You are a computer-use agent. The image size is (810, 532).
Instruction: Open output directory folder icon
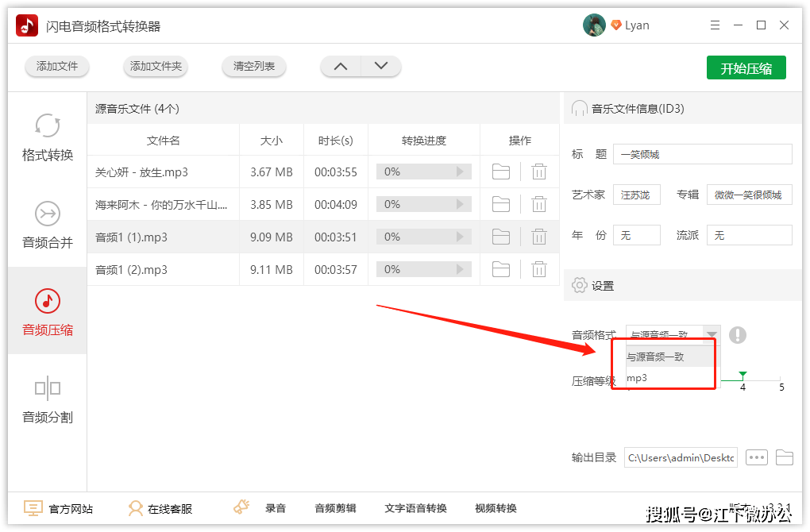[x=784, y=457]
